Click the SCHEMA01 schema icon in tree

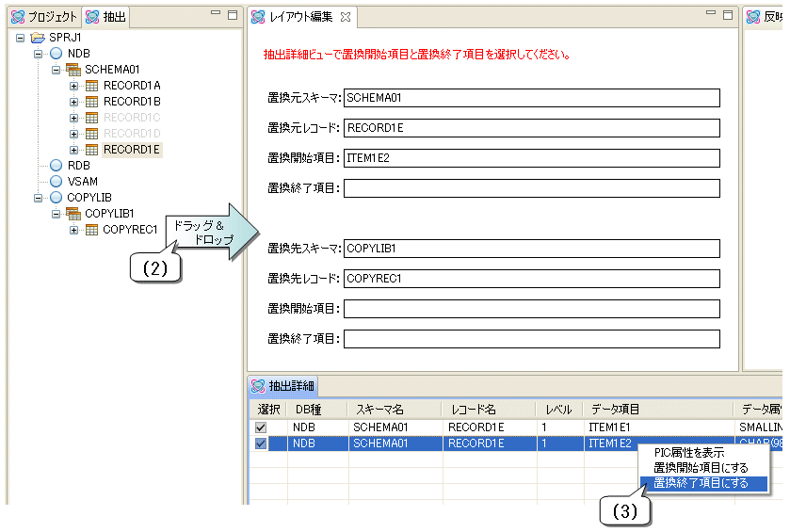click(x=73, y=70)
